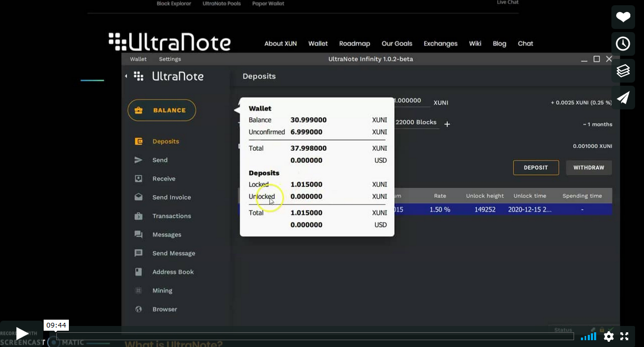The height and width of the screenshot is (347, 644).
Task: Go to the Roadmap page
Action: click(355, 44)
